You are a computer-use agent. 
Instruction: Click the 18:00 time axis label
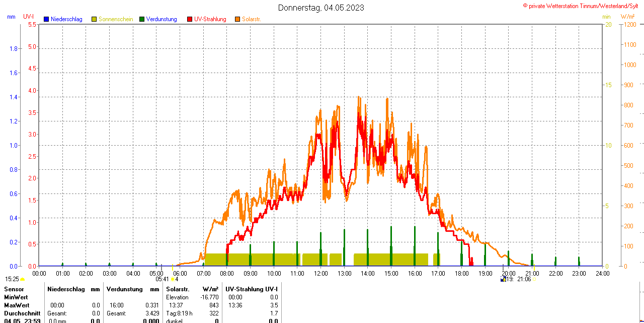click(x=462, y=274)
